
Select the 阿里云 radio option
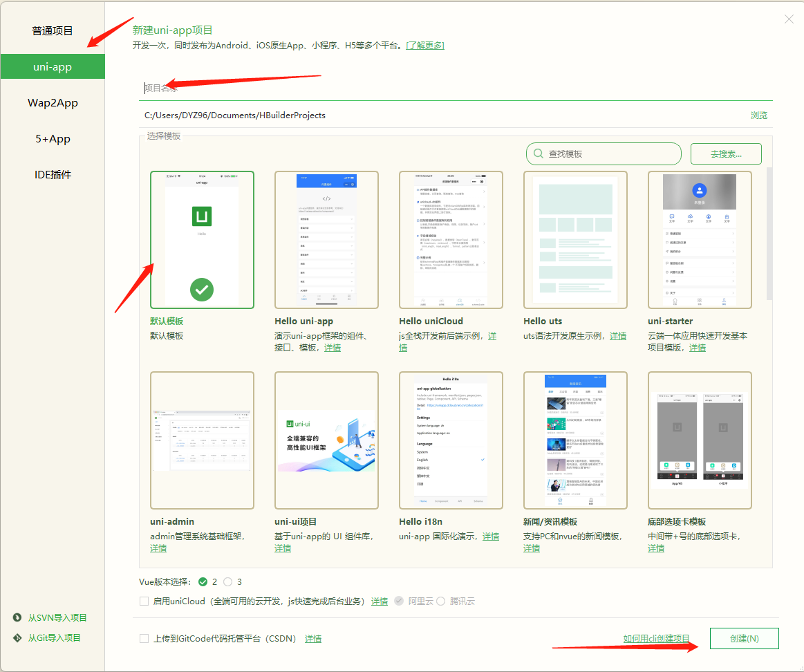399,601
